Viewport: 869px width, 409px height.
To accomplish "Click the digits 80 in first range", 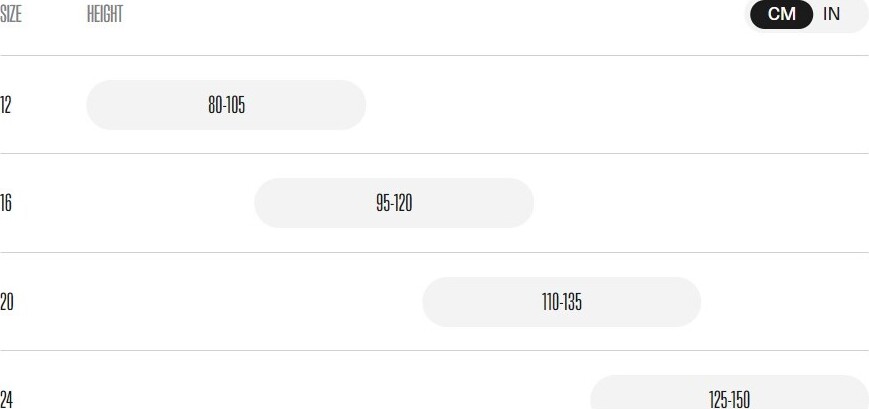I will click(x=214, y=105).
